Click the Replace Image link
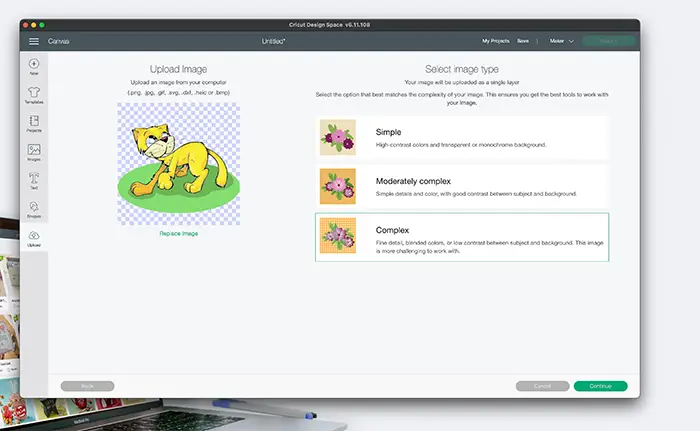Screen dimensions: 700x431 coord(179,234)
